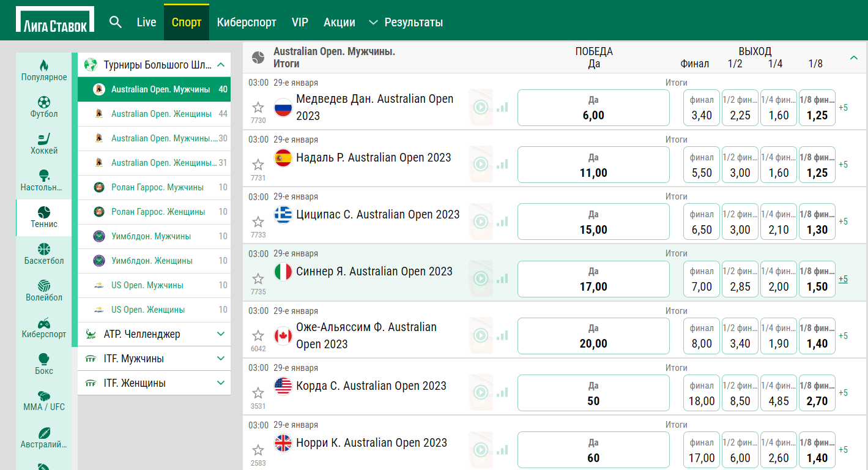Show +5 more markets for Синнер
This screenshot has height=470, width=868.
click(843, 278)
